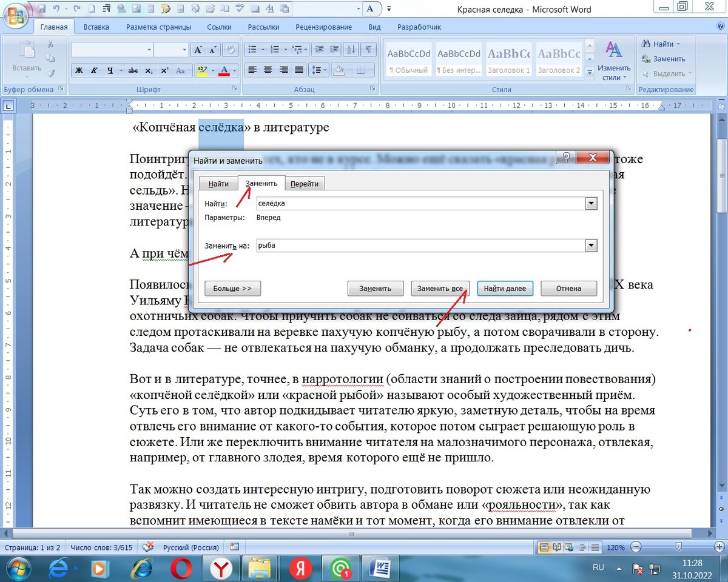Justify the text
This screenshot has width=728, height=582.
point(299,70)
